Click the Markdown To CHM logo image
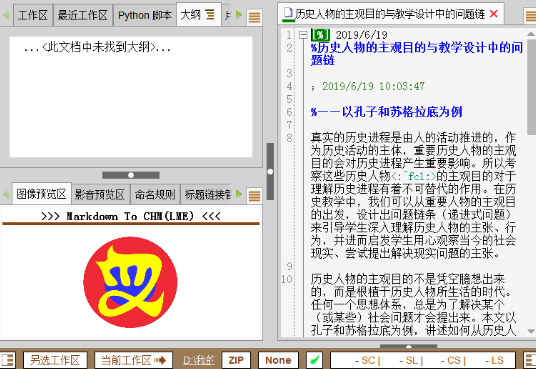Image resolution: width=536 pixels, height=369 pixels. point(130,282)
